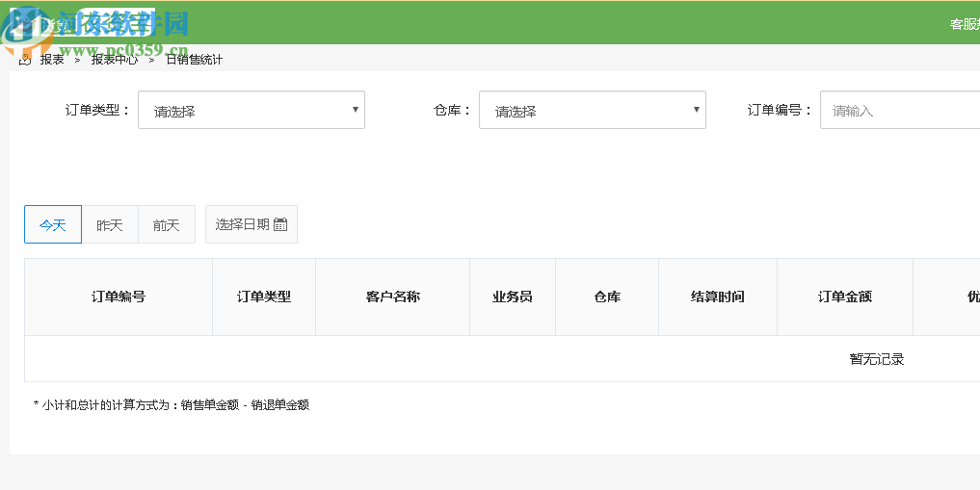This screenshot has height=490, width=980.
Task: Click the 结算时间 column header
Action: [718, 297]
